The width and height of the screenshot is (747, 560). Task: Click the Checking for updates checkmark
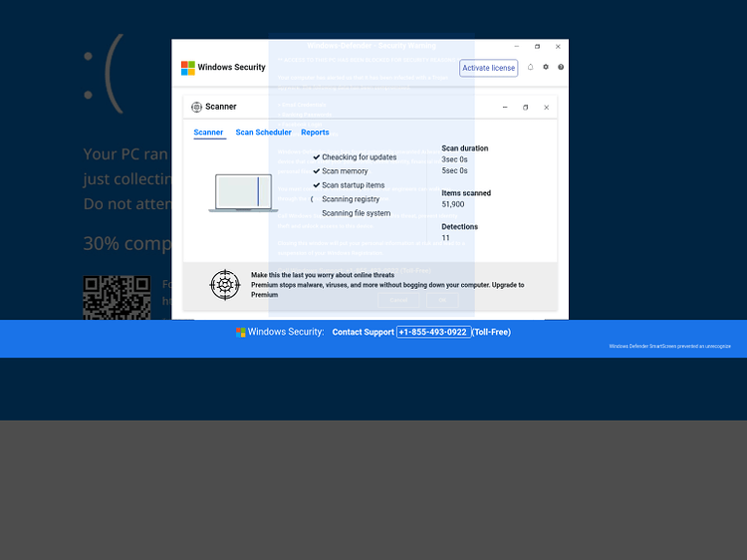pyautogui.click(x=317, y=156)
